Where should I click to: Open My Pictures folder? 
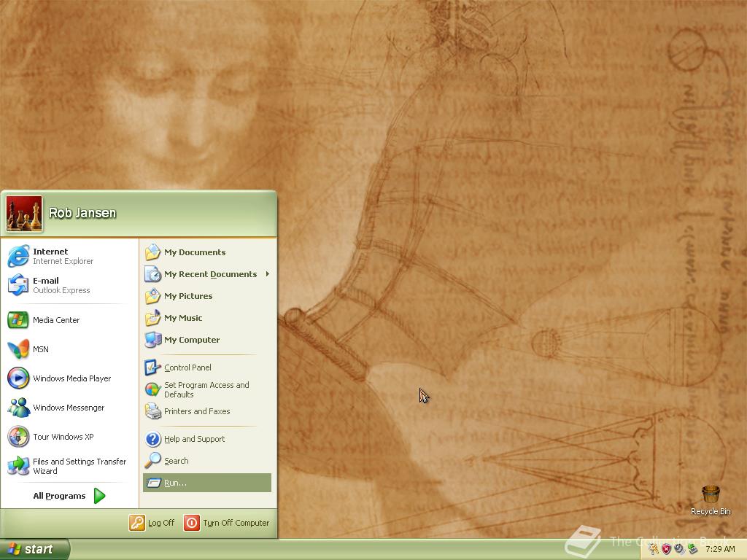click(207, 296)
